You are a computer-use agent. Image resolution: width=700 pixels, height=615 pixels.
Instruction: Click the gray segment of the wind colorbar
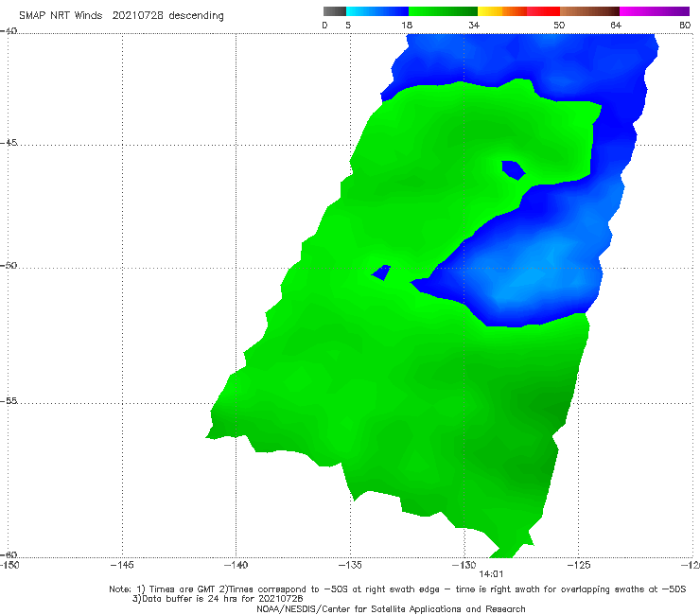coord(335,11)
